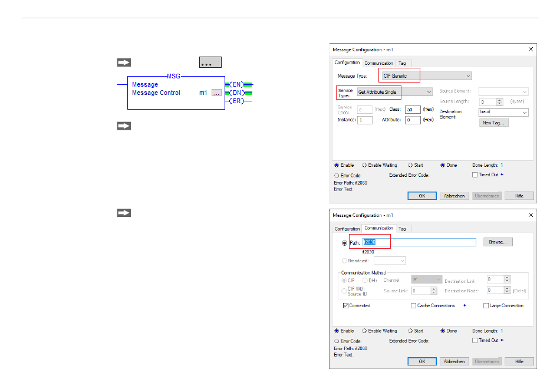Click the MSG instruction title label

pyautogui.click(x=174, y=76)
